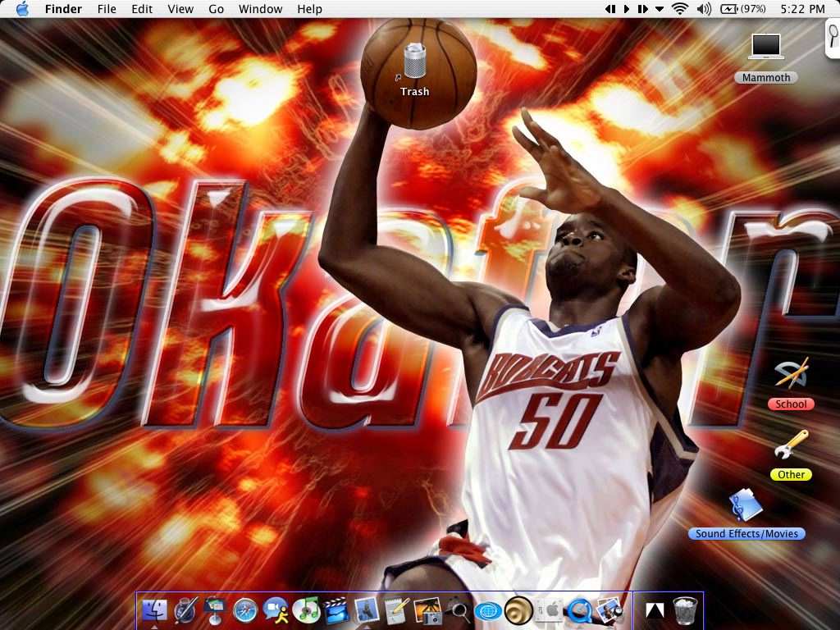
Task: Open the Go menu
Action: click(x=216, y=9)
